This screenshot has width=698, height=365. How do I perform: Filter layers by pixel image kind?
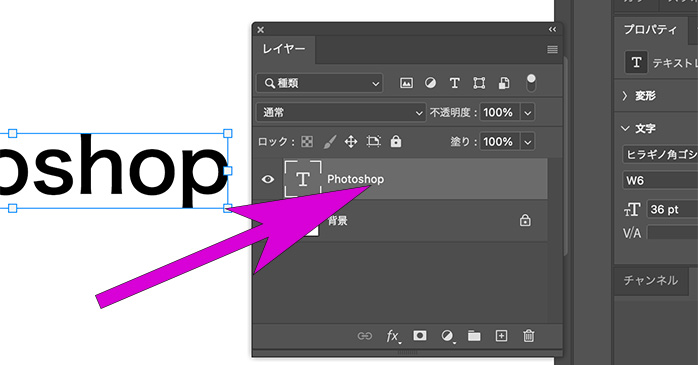(406, 83)
